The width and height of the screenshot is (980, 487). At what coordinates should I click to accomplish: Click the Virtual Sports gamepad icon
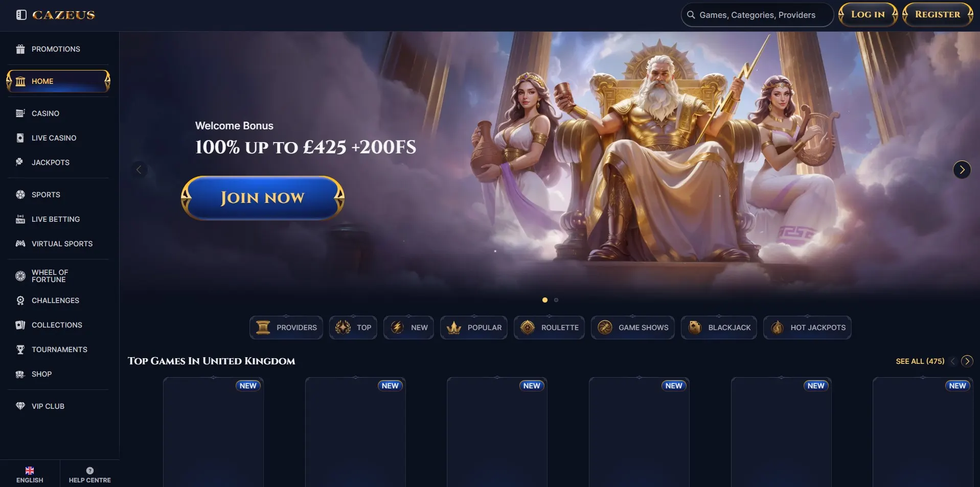click(20, 244)
